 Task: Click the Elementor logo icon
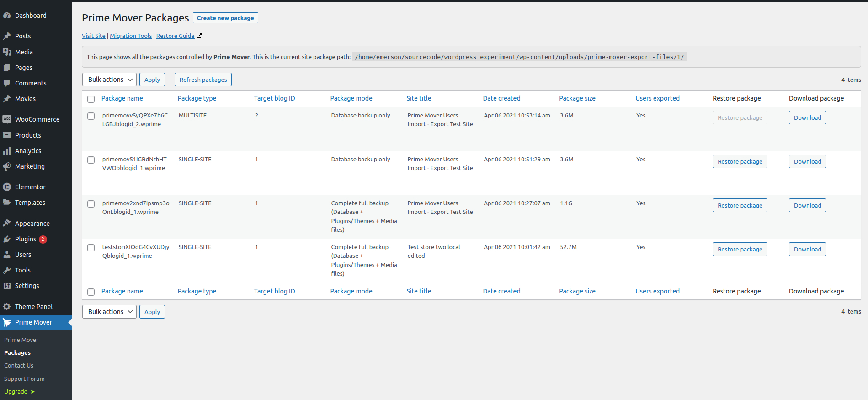pos(7,187)
